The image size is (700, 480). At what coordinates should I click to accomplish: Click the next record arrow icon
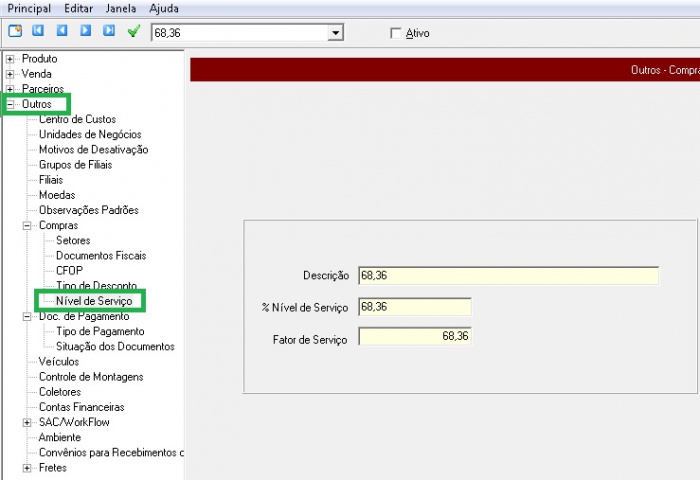click(85, 31)
